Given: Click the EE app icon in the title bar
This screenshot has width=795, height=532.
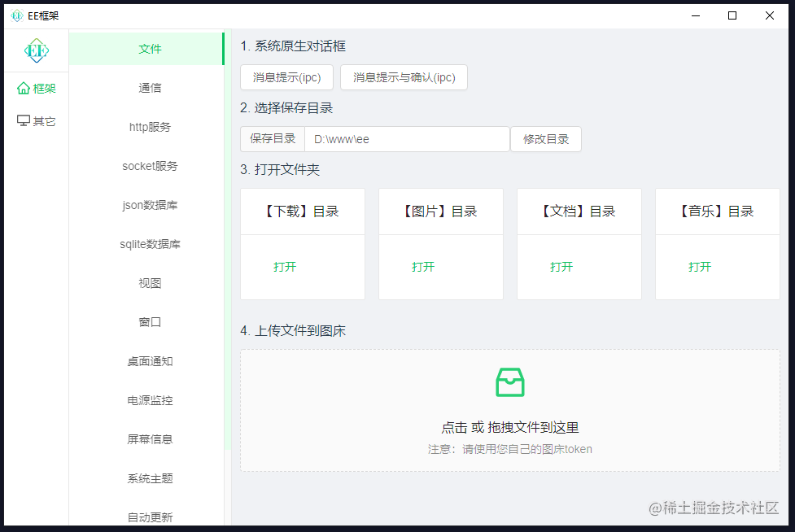Looking at the screenshot, I should pos(17,15).
